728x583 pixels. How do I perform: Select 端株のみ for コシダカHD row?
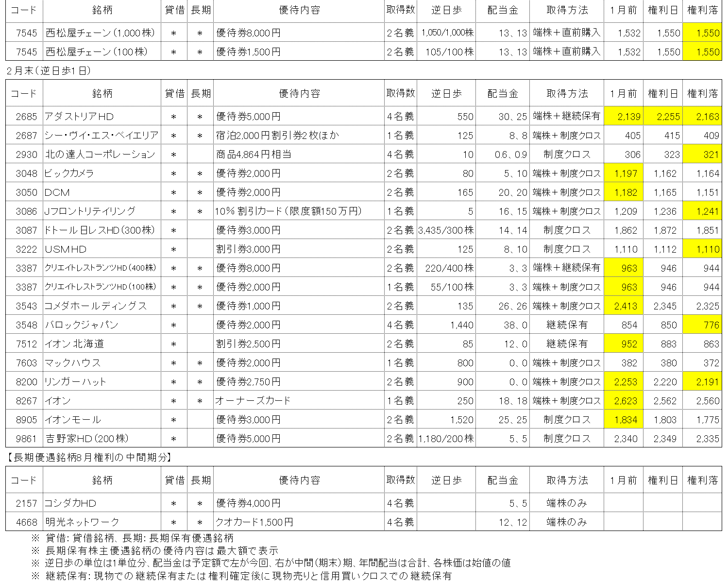(567, 503)
